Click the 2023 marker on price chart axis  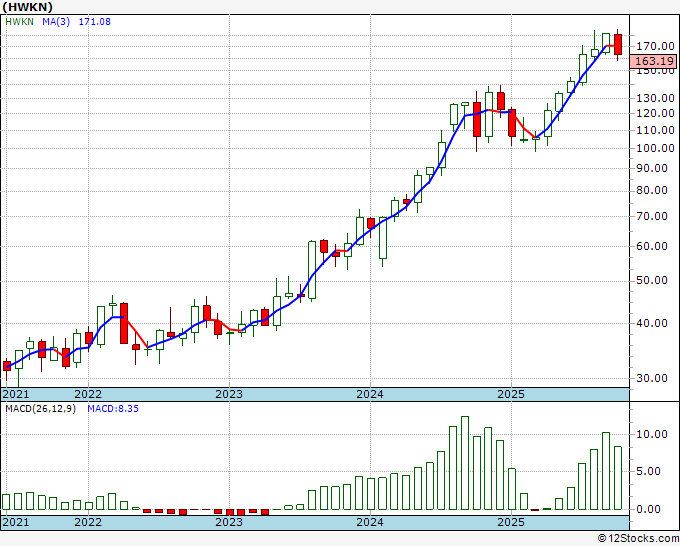point(229,394)
